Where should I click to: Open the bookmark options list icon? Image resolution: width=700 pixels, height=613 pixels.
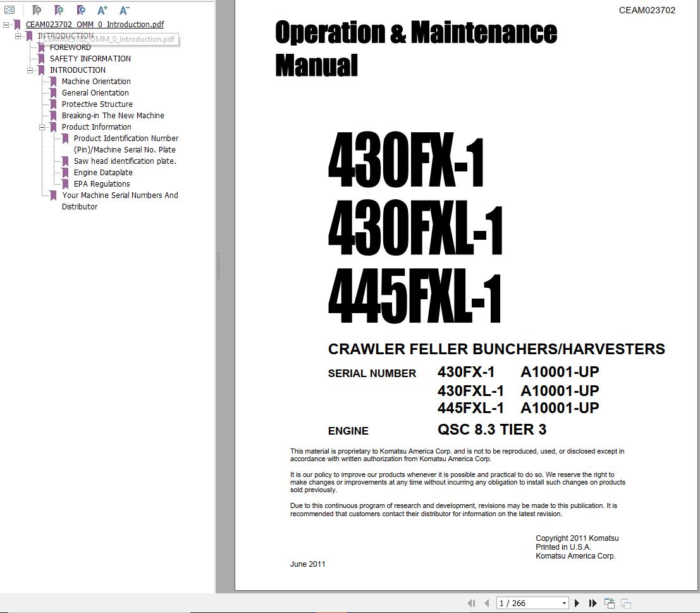click(9, 10)
